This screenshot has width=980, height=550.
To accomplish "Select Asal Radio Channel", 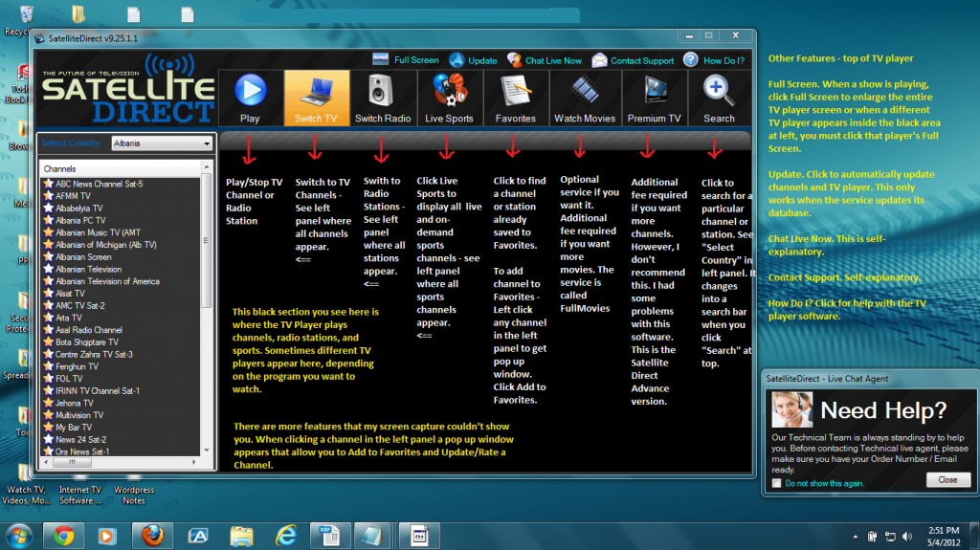I will [89, 330].
